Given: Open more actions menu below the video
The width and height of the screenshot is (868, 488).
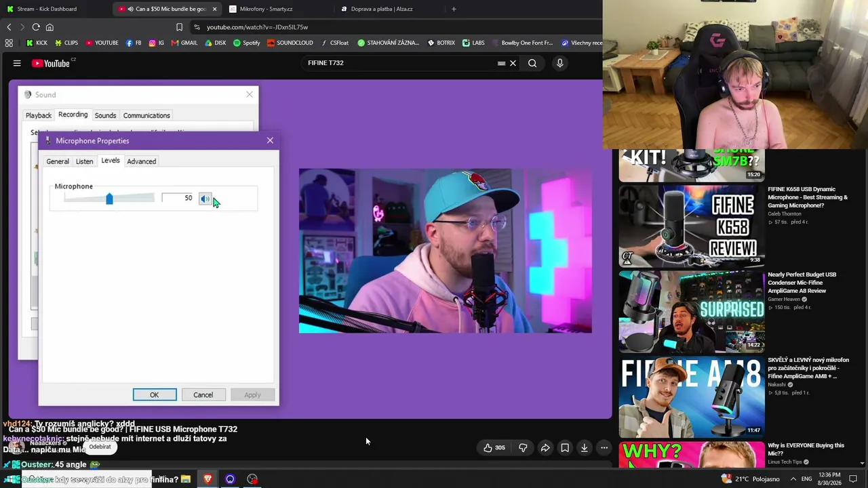Looking at the screenshot, I should point(604,447).
